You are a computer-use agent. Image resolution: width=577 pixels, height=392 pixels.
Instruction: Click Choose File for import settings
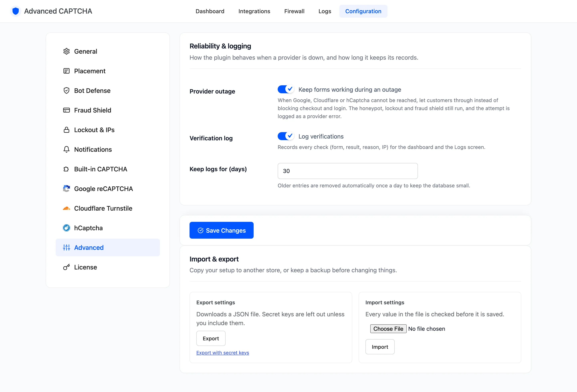388,329
